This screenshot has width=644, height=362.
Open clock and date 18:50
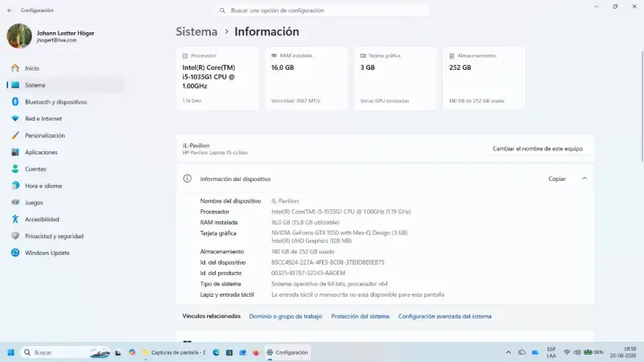[x=623, y=352]
